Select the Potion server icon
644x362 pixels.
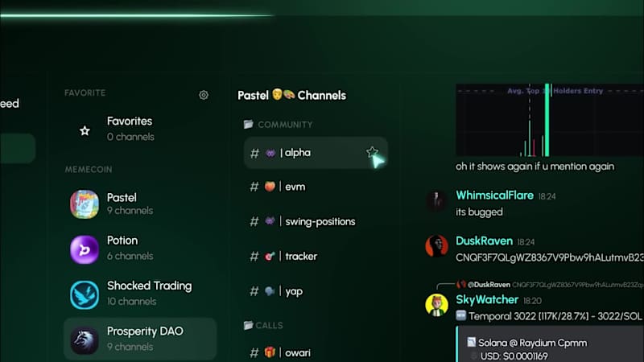(x=85, y=249)
